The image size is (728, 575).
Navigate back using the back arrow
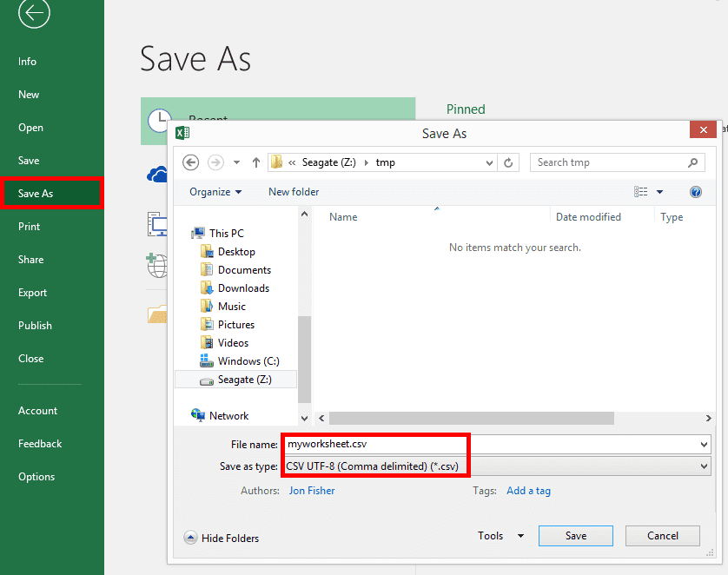(x=190, y=162)
